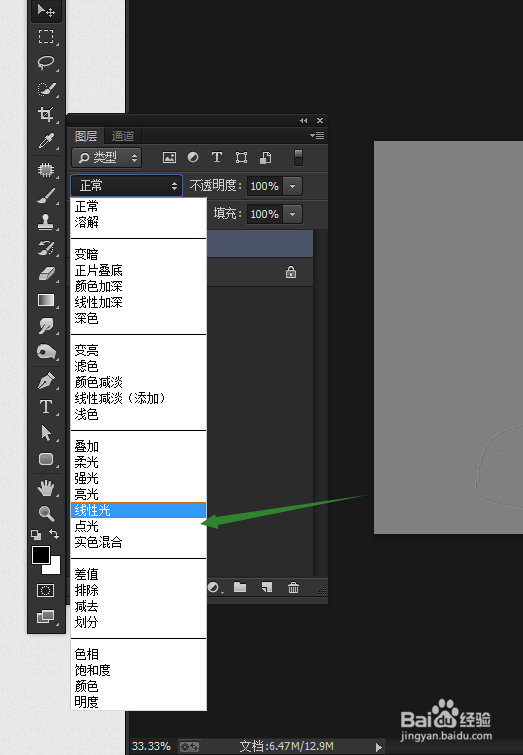Image resolution: width=523 pixels, height=755 pixels.
Task: Collapse the Layers panel to icons
Action: tap(303, 120)
